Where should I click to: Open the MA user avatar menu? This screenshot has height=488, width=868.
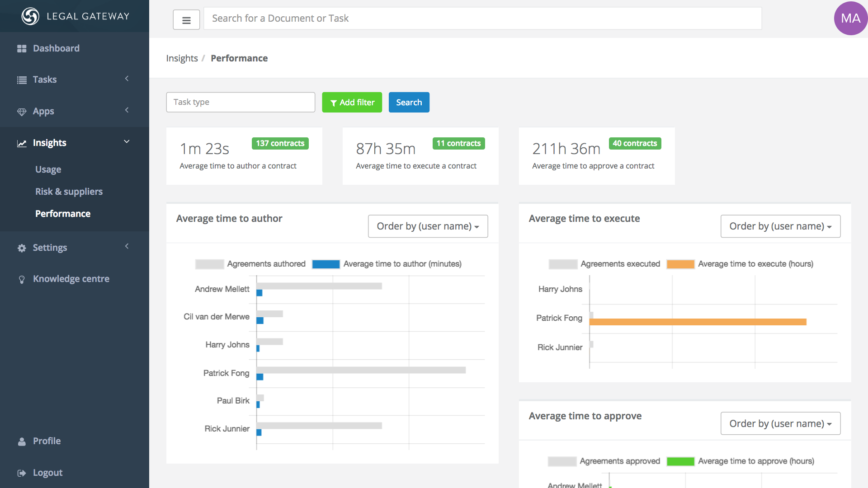(850, 18)
